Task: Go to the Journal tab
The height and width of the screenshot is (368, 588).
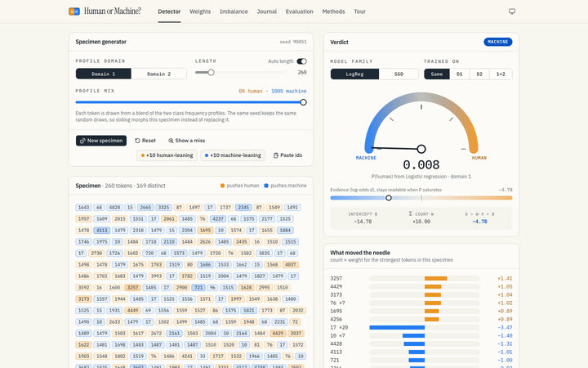Action: coord(266,11)
